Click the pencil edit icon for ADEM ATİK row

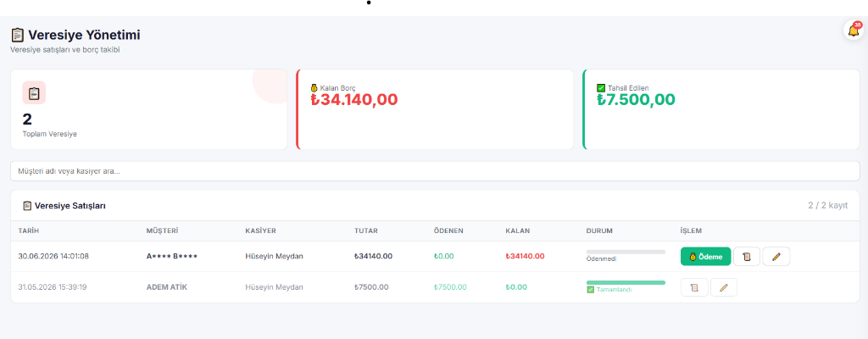(x=724, y=287)
